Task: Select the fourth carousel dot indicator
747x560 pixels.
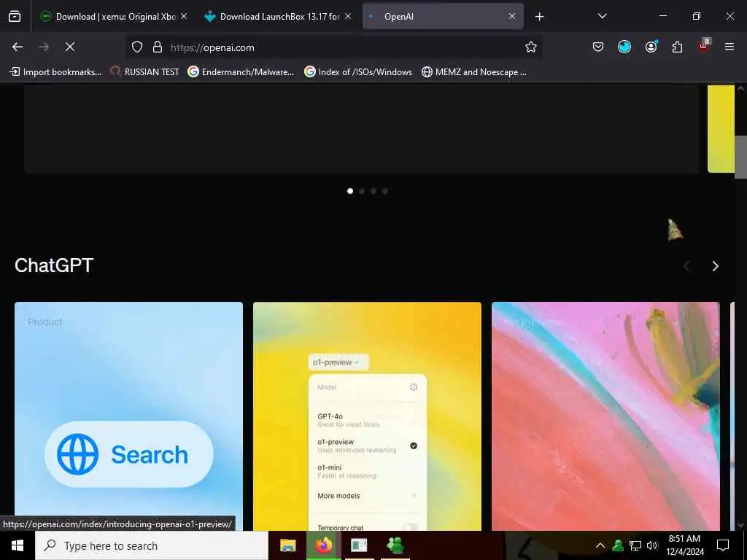Action: point(385,191)
